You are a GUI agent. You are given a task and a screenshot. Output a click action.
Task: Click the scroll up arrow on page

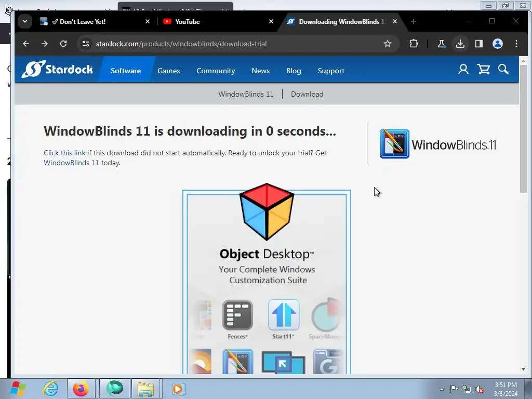coord(523,61)
